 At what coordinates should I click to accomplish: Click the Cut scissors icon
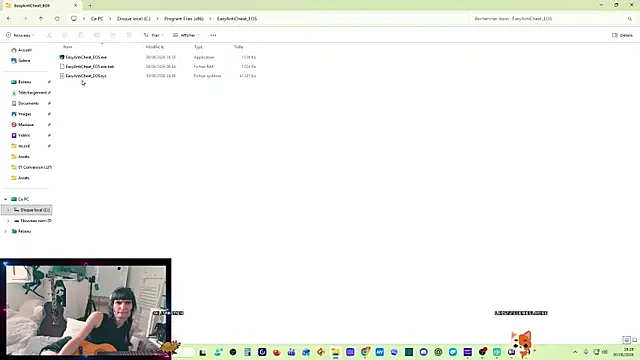click(49, 35)
